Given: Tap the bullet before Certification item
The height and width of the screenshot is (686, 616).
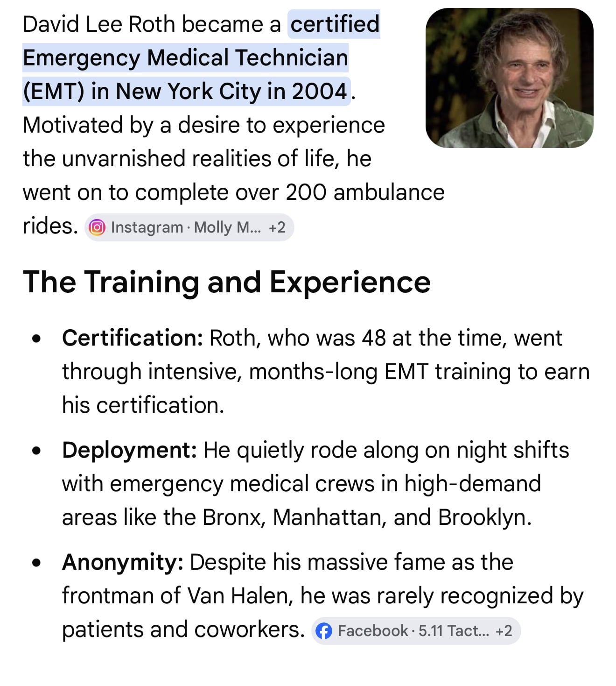Looking at the screenshot, I should [x=36, y=339].
